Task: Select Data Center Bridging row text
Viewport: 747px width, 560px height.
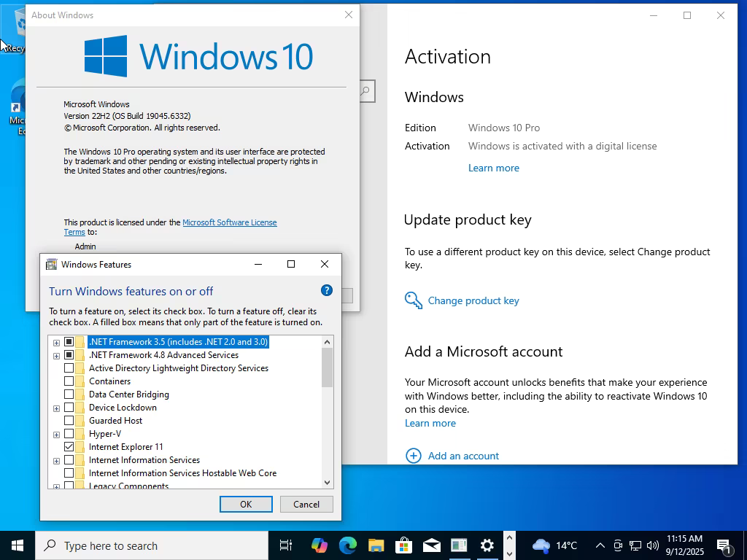Action: pos(128,394)
